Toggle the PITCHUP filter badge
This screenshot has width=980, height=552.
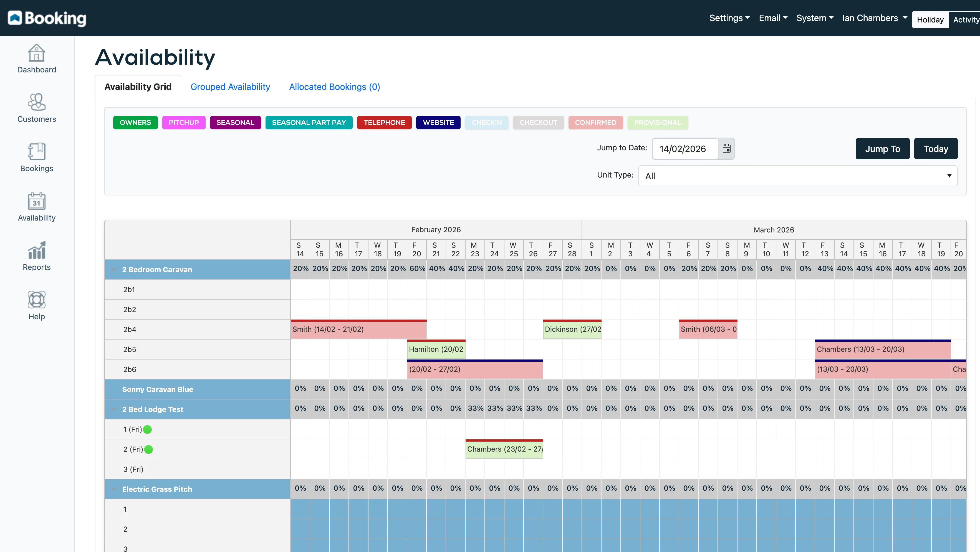(x=184, y=123)
